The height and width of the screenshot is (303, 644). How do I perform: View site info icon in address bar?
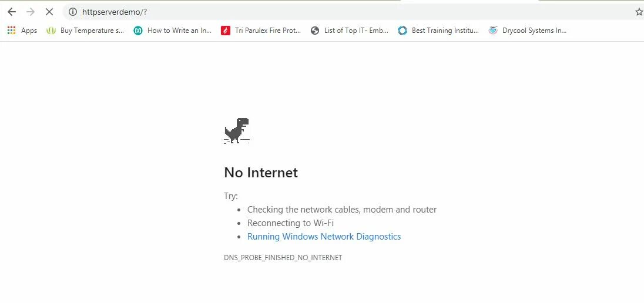pos(73,12)
